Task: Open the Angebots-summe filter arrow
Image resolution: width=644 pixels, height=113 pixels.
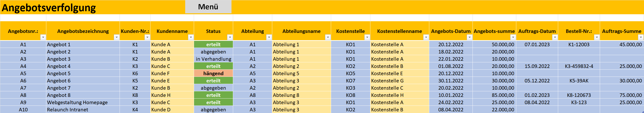Action: click(x=513, y=37)
